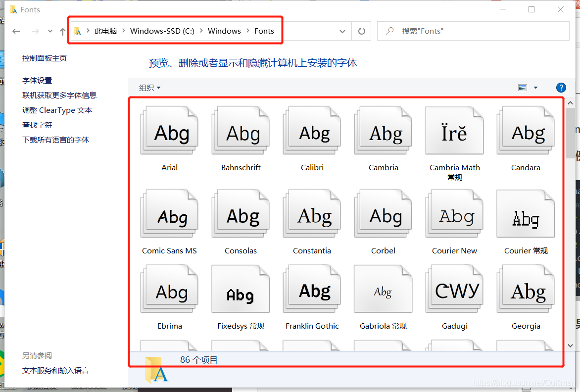The image size is (580, 392).
Task: Navigate to 此电脑 in address bar
Action: point(105,31)
